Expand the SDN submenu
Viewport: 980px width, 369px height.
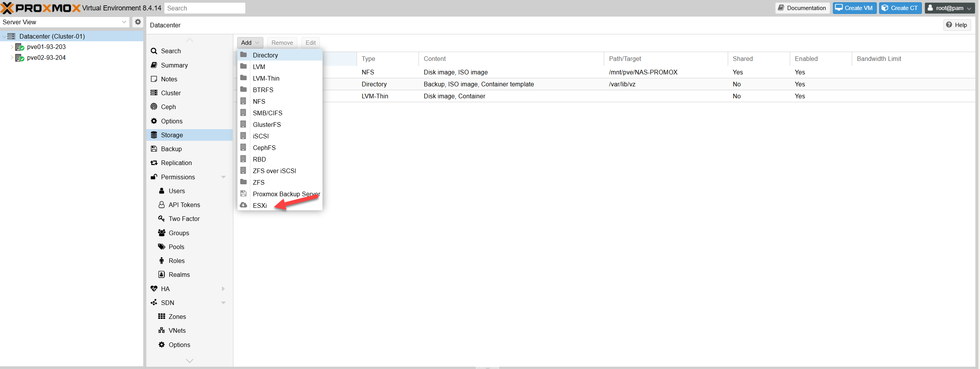[224, 303]
